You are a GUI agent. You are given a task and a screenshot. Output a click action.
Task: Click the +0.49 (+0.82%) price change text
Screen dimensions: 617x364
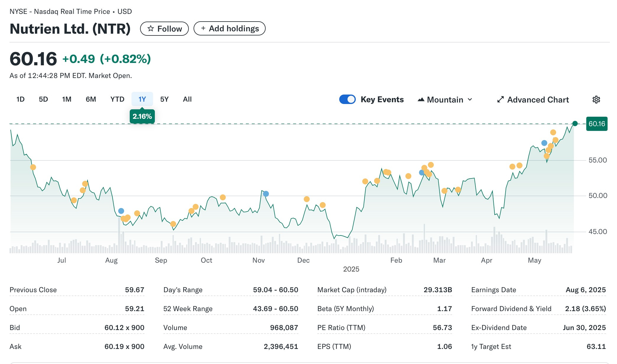click(107, 59)
